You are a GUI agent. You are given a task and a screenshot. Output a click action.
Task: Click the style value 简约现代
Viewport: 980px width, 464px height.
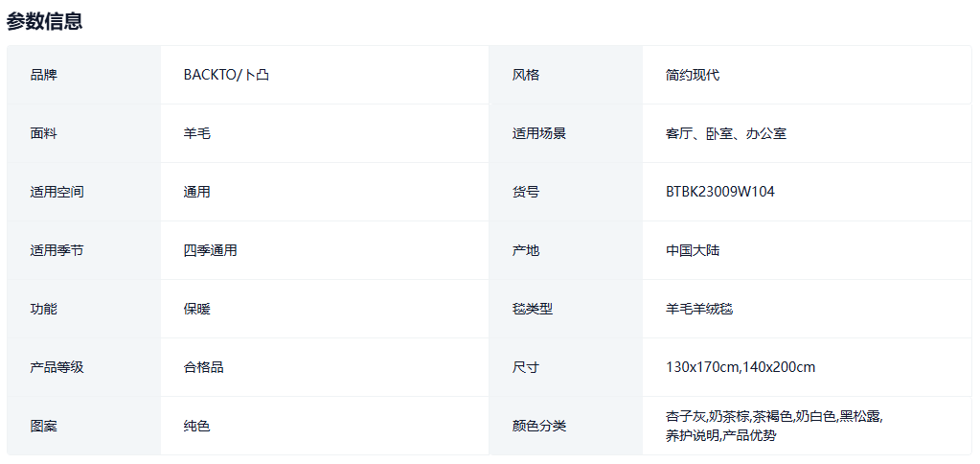coord(693,75)
